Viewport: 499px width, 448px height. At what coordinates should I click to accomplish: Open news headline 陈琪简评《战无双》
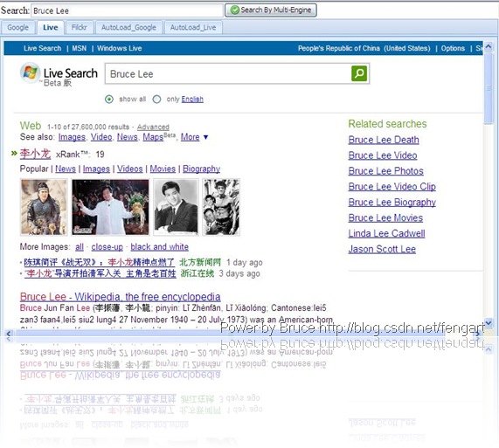tap(99, 262)
